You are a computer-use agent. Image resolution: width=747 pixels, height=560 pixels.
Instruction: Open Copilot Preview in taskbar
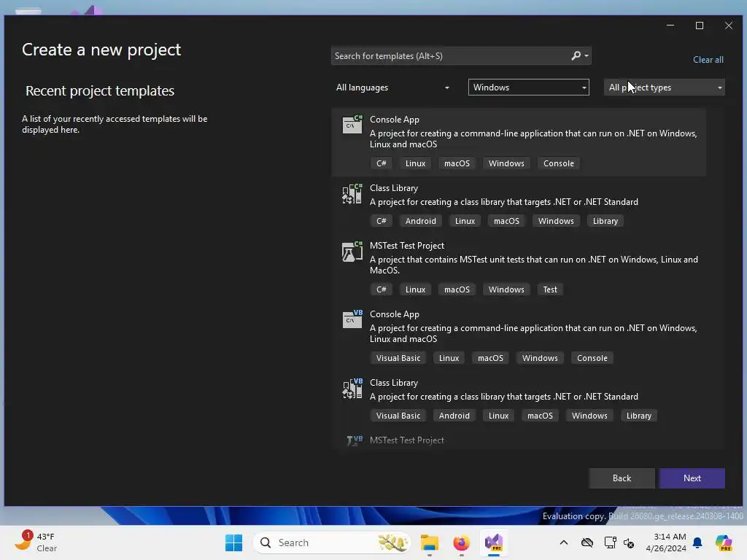pyautogui.click(x=724, y=542)
